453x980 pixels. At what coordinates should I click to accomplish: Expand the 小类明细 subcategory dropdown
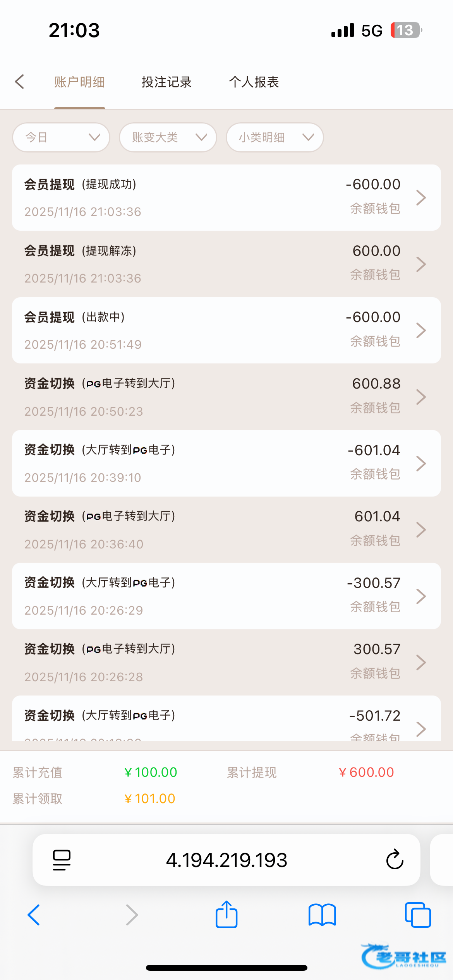(x=275, y=137)
